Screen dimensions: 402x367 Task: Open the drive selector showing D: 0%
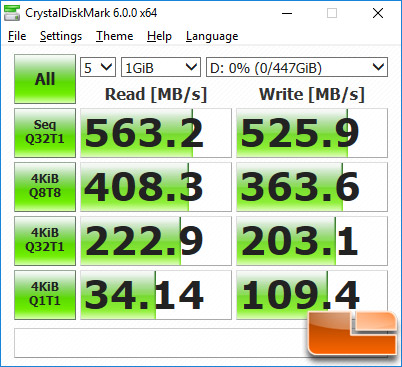tap(297, 67)
